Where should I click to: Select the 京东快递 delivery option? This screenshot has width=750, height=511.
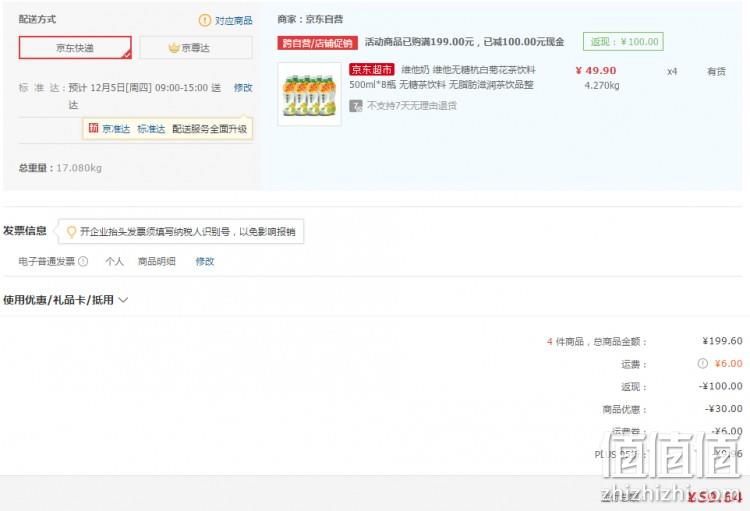tap(75, 48)
